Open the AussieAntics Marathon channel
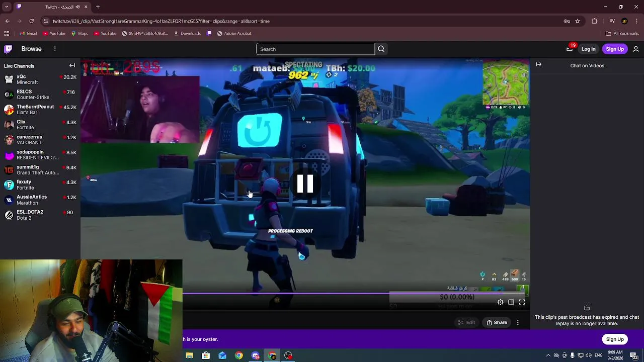The image size is (644, 362). (x=40, y=200)
